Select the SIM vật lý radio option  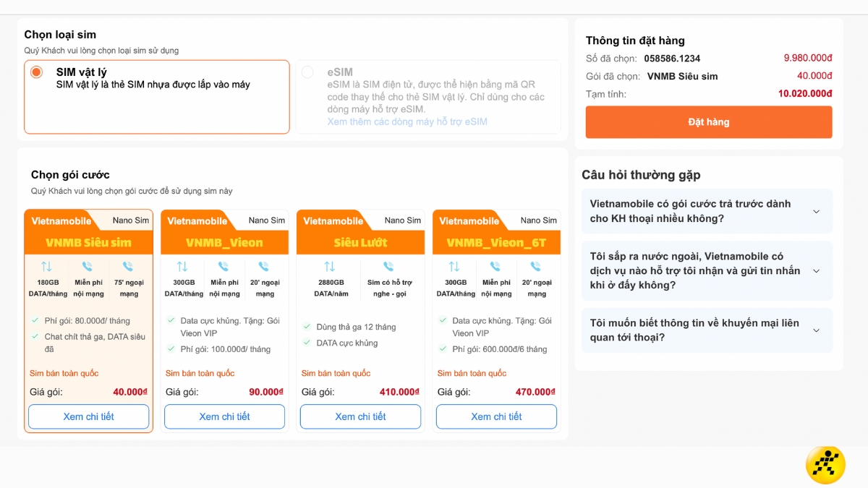click(x=36, y=72)
